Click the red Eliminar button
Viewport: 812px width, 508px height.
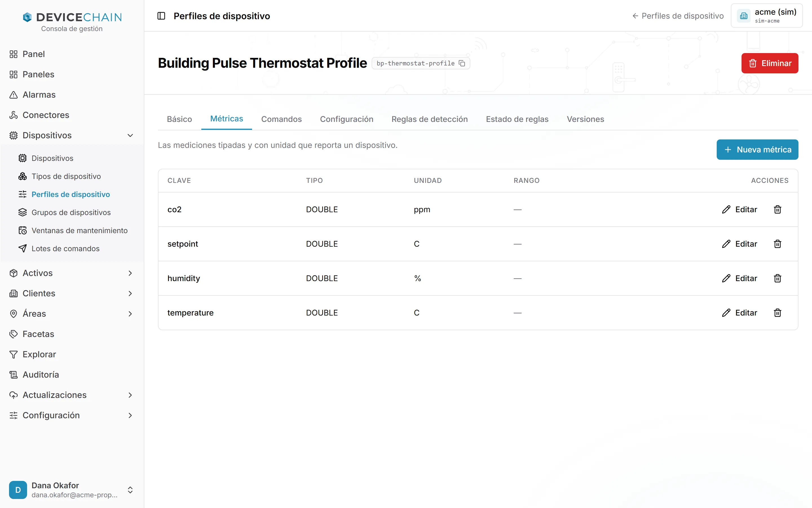point(770,63)
